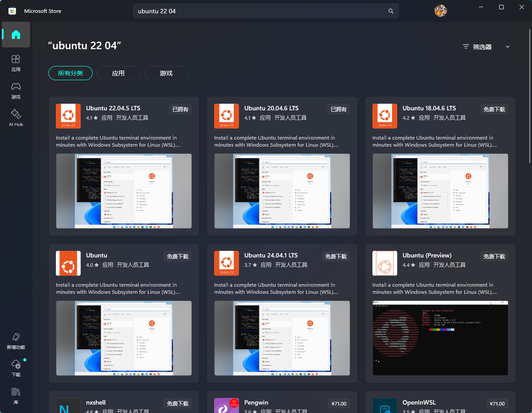The image size is (532, 413).
Task: Click 免费下载 for Ubuntu (Preview)
Action: pyautogui.click(x=494, y=257)
